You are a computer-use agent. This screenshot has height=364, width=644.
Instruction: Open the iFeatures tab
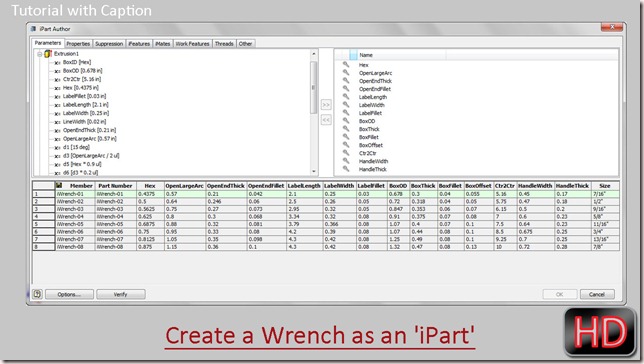pyautogui.click(x=139, y=44)
